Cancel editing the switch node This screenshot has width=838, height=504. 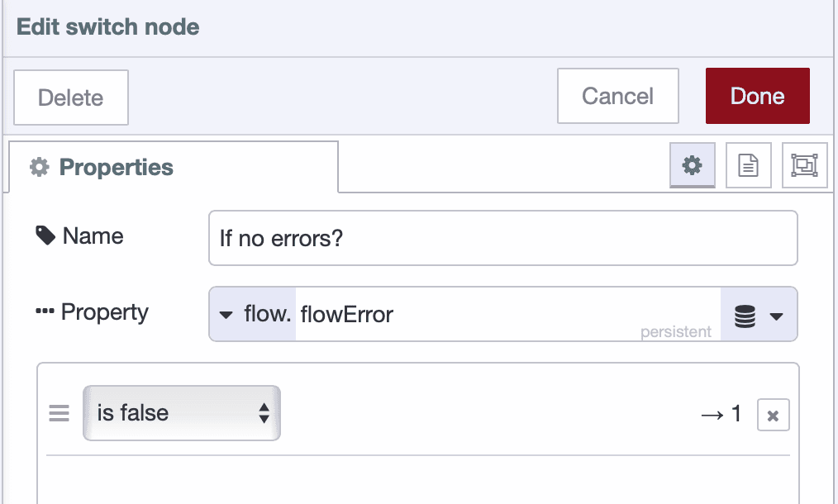pyautogui.click(x=617, y=95)
